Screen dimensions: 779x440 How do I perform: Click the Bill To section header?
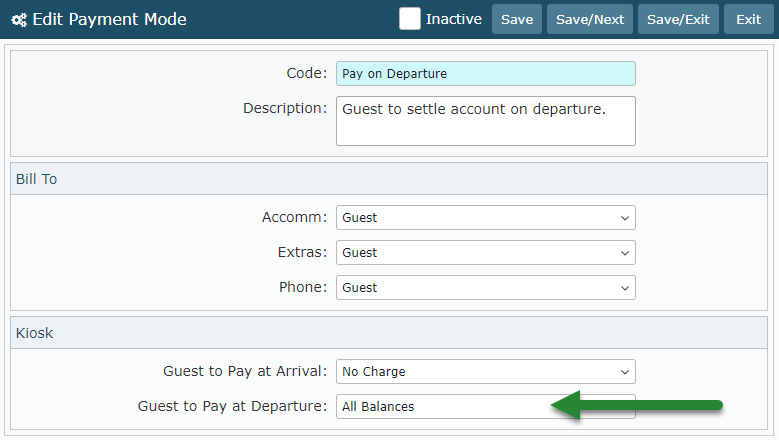(x=36, y=179)
